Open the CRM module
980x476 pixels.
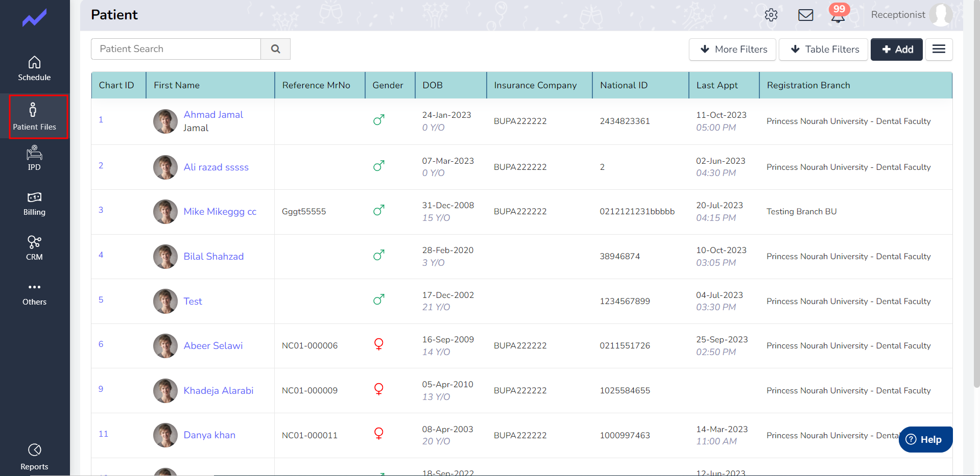34,248
